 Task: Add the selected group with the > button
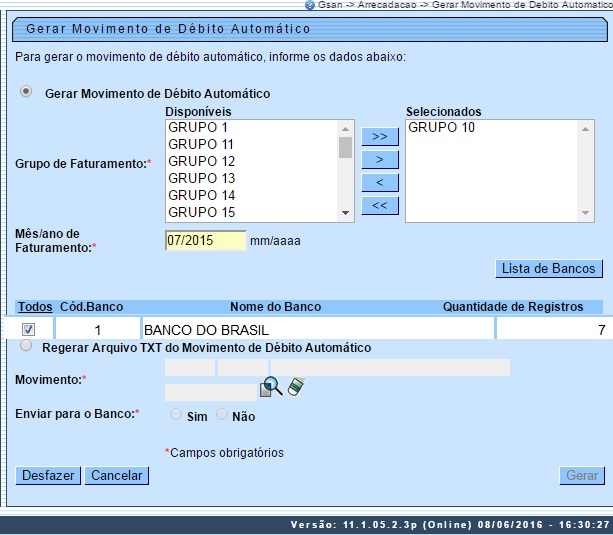380,159
